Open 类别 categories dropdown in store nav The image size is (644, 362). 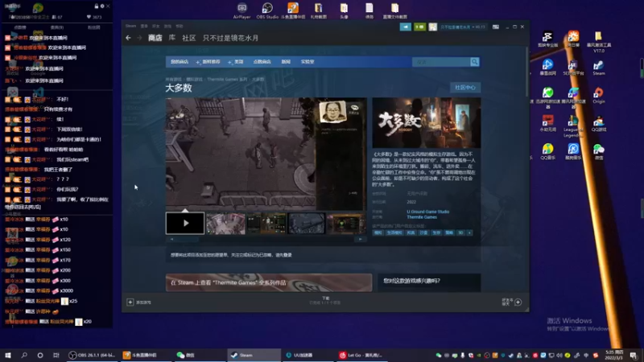pos(236,62)
